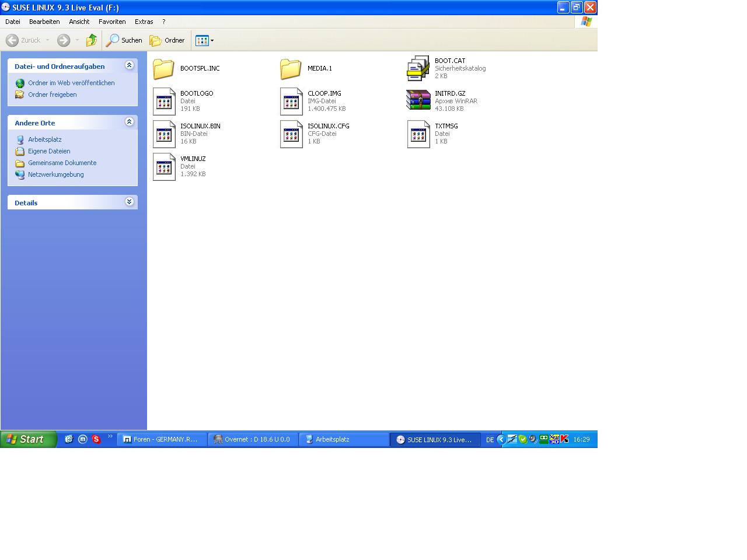Image resolution: width=747 pixels, height=560 pixels.
Task: Open the forward history dropdown arrow
Action: tap(76, 40)
